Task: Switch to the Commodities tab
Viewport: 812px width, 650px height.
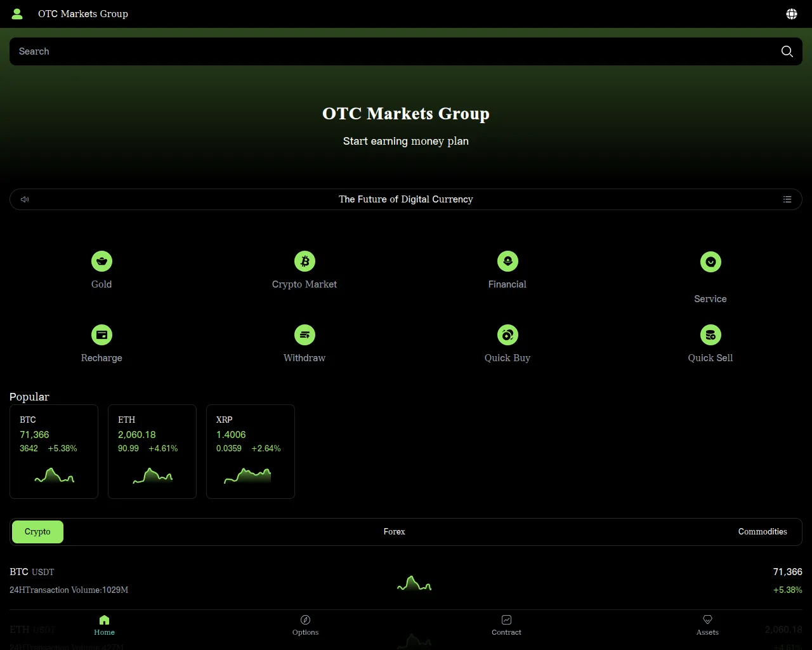Action: click(x=762, y=532)
